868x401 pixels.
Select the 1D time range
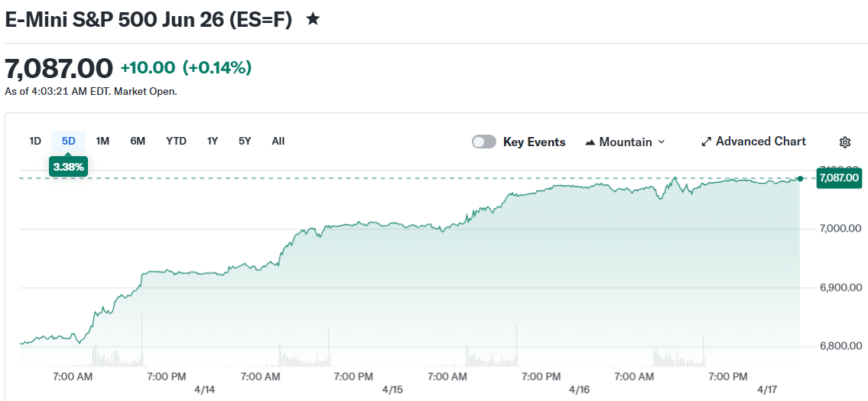pyautogui.click(x=35, y=142)
